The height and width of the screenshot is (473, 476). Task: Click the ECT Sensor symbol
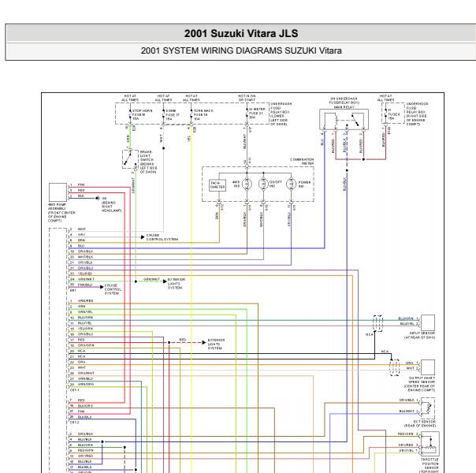pos(428,408)
